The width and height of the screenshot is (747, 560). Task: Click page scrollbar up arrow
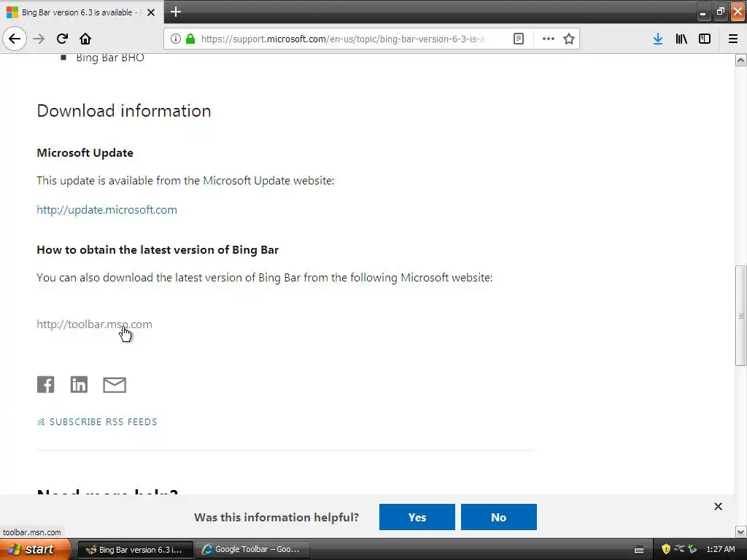tap(741, 61)
